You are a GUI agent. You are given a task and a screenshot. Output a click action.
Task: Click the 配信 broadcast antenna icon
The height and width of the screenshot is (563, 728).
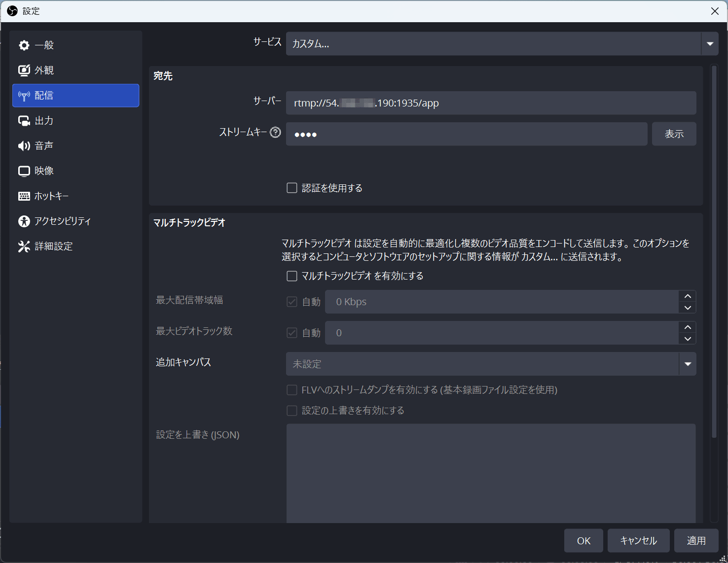24,96
